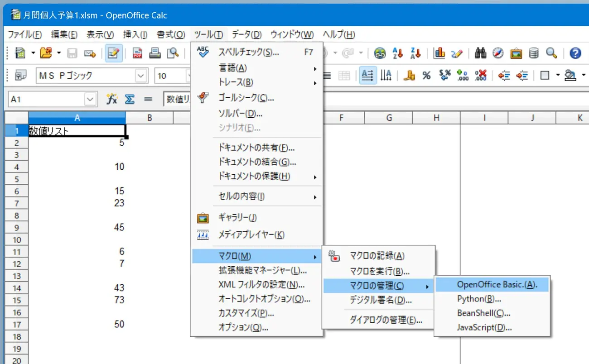Apply Standard number format icon
Image resolution: width=589 pixels, height=364 pixels.
(445, 76)
